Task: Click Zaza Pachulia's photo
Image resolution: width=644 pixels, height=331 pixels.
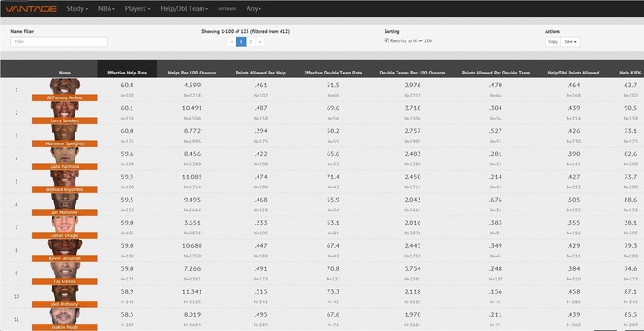Action: coord(64,155)
